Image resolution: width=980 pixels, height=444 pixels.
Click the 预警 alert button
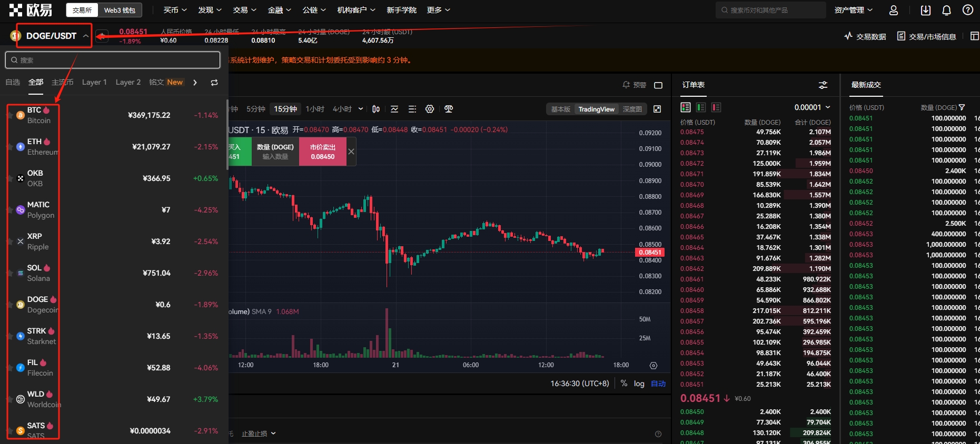coord(634,85)
